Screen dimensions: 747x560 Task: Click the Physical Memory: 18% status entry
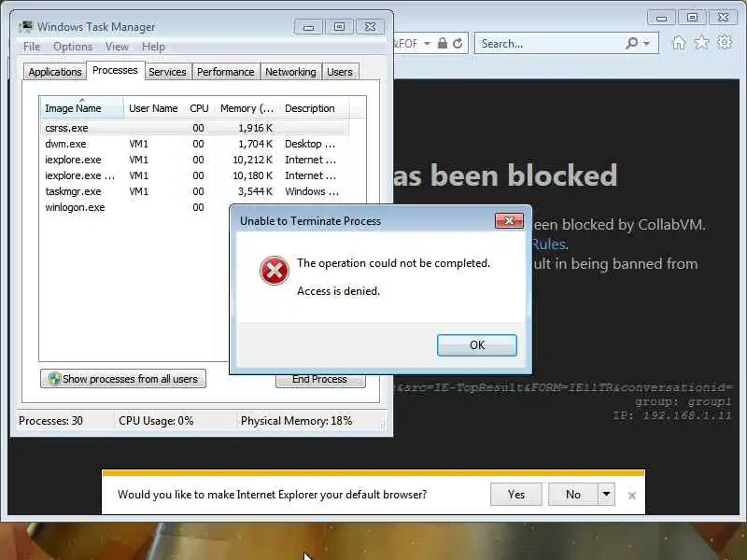click(296, 421)
